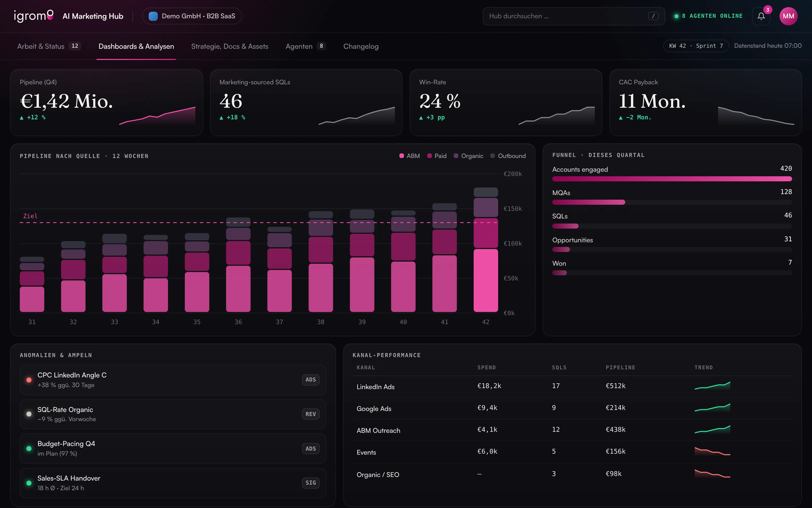This screenshot has height=508, width=812.
Task: Click the ADS tag on Budget-Pacing Q4
Action: click(x=311, y=449)
